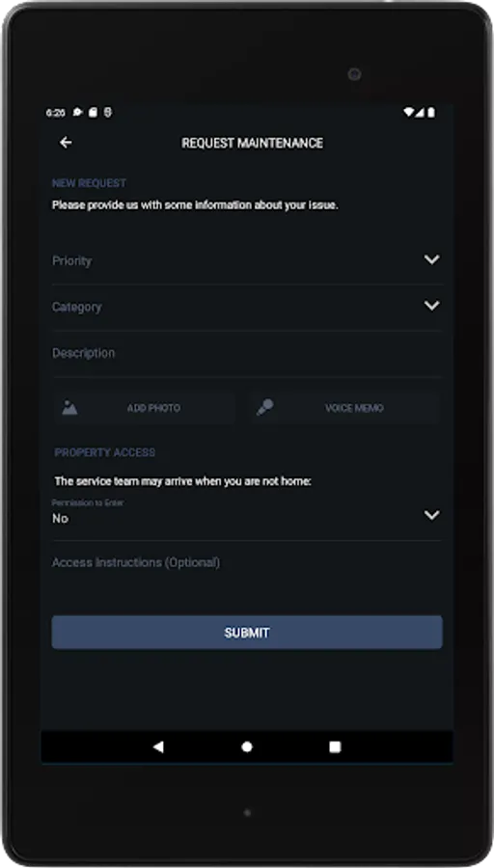This screenshot has height=868, width=494.
Task: Submit the maintenance request
Action: point(247,632)
